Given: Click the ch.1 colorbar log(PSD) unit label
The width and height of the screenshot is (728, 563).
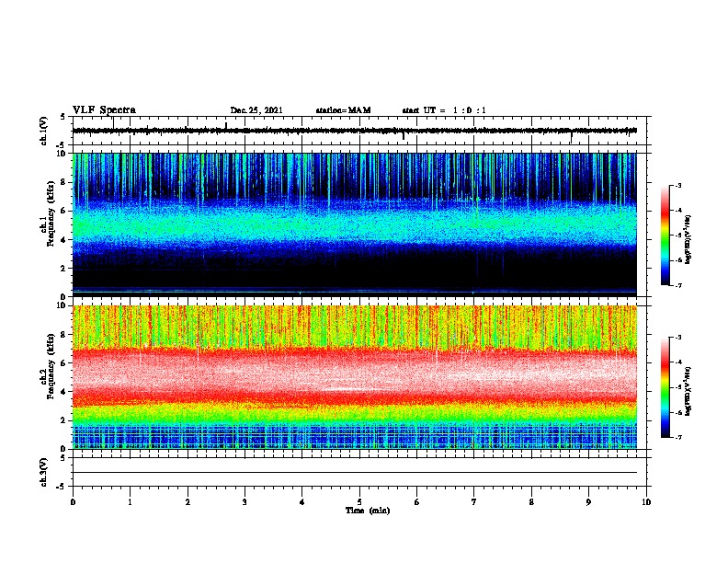Looking at the screenshot, I should tap(688, 240).
